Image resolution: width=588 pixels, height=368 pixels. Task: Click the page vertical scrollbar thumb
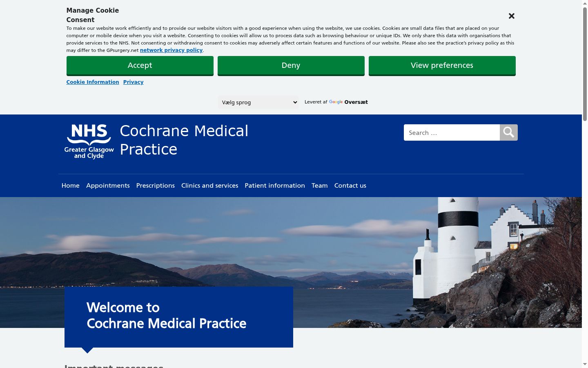pyautogui.click(x=585, y=63)
